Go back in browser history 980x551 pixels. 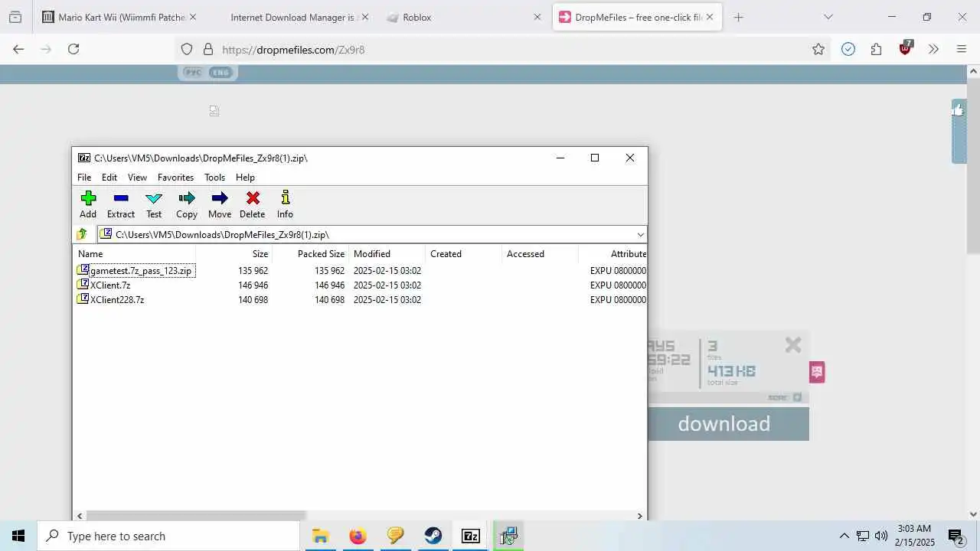[x=18, y=49]
